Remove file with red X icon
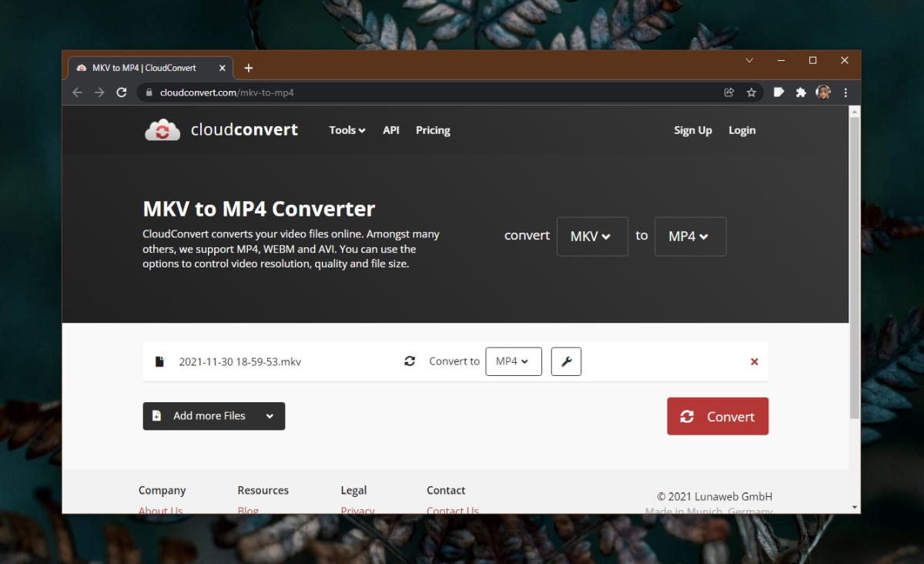 click(754, 361)
